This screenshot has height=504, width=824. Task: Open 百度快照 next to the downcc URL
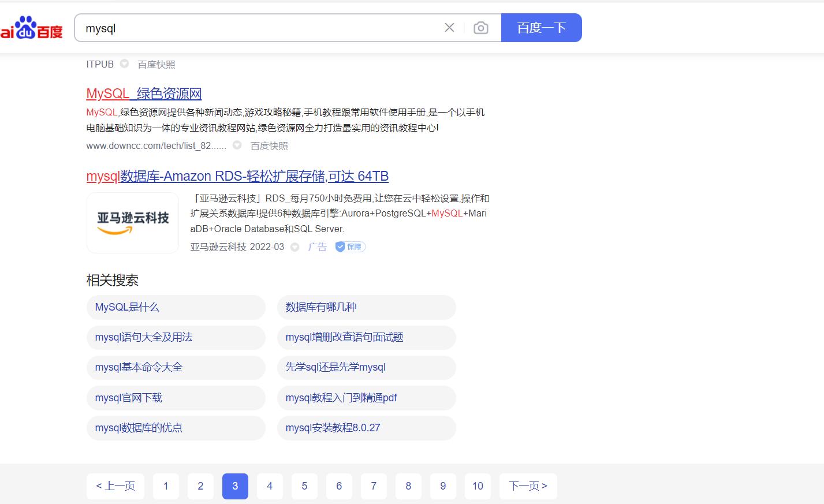point(269,146)
